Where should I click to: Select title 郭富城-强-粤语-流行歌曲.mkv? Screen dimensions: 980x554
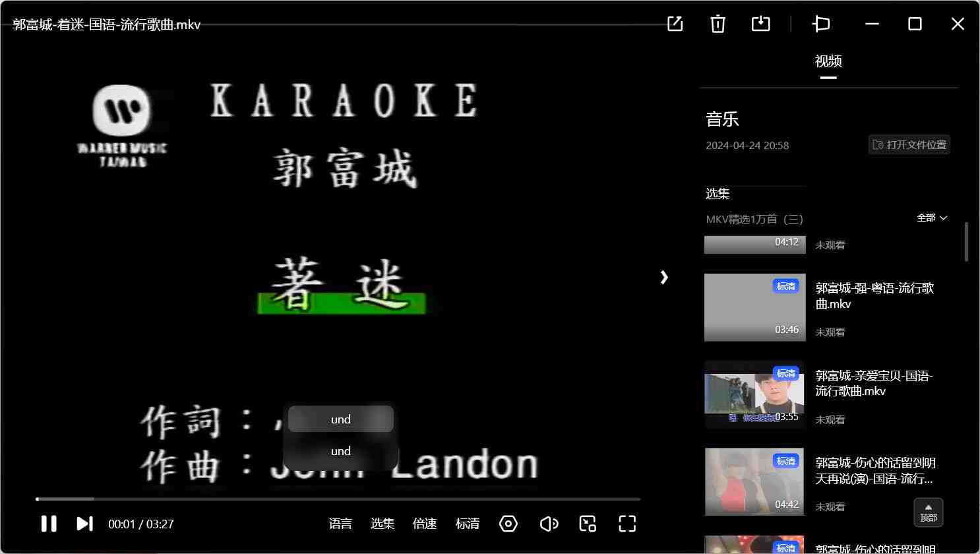[874, 296]
